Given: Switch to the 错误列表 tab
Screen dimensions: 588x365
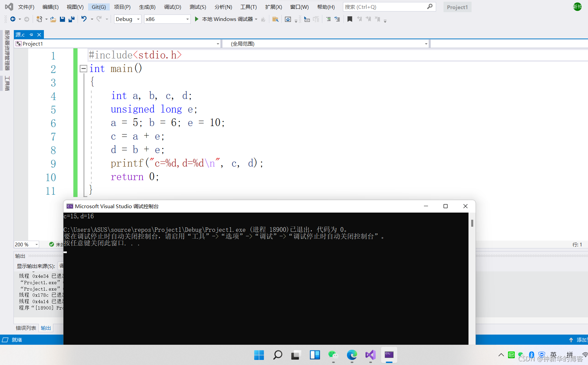Looking at the screenshot, I should [x=26, y=328].
